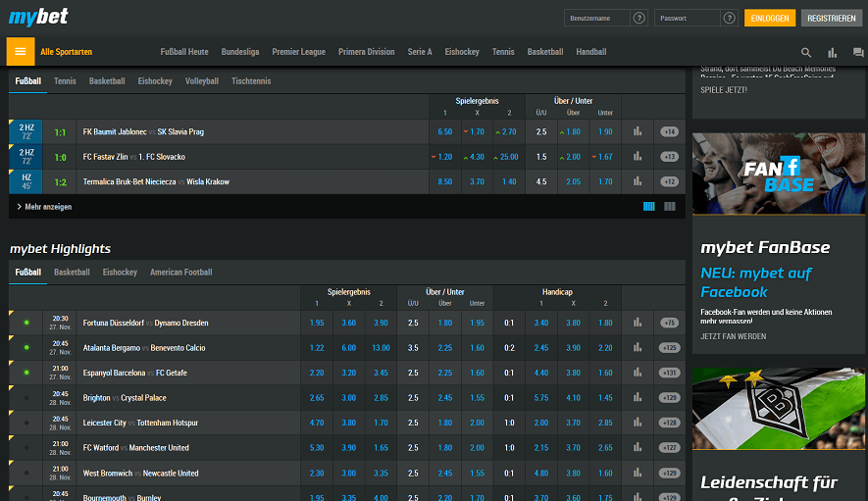Select Volleyball tab in live section

tap(201, 80)
